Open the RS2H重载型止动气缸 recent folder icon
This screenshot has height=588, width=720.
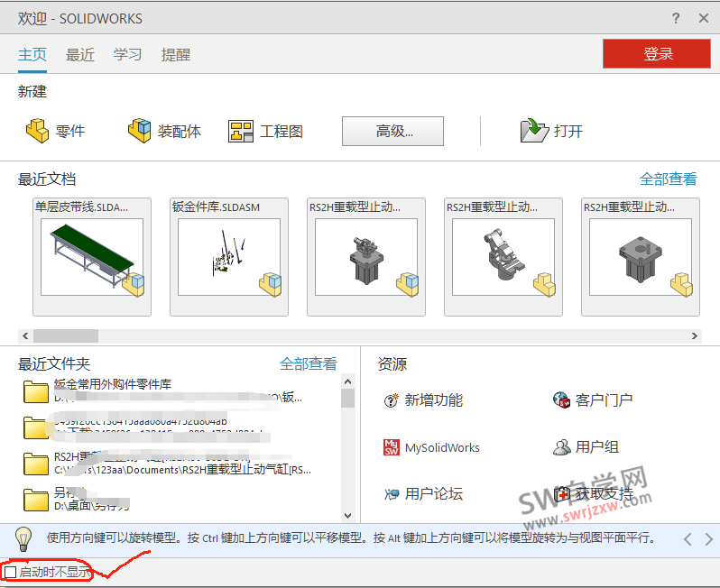(36, 464)
